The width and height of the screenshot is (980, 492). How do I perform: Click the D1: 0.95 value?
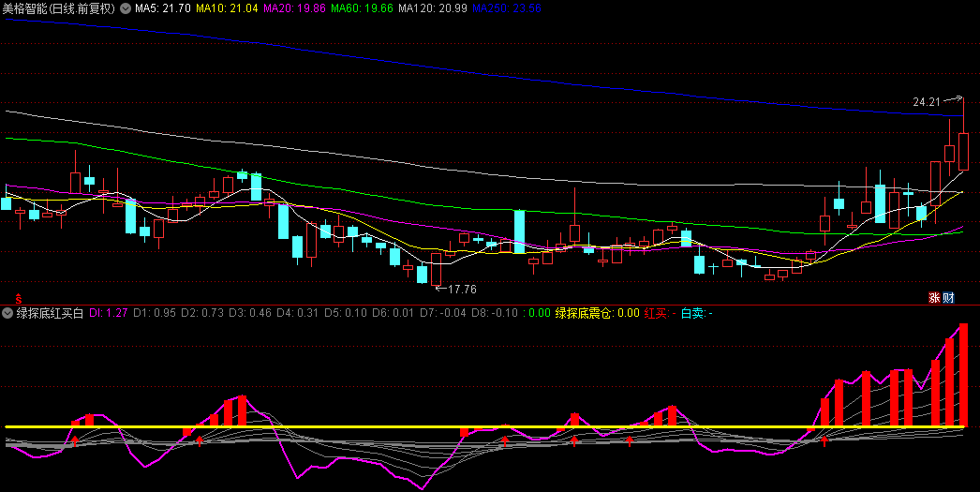pyautogui.click(x=155, y=313)
